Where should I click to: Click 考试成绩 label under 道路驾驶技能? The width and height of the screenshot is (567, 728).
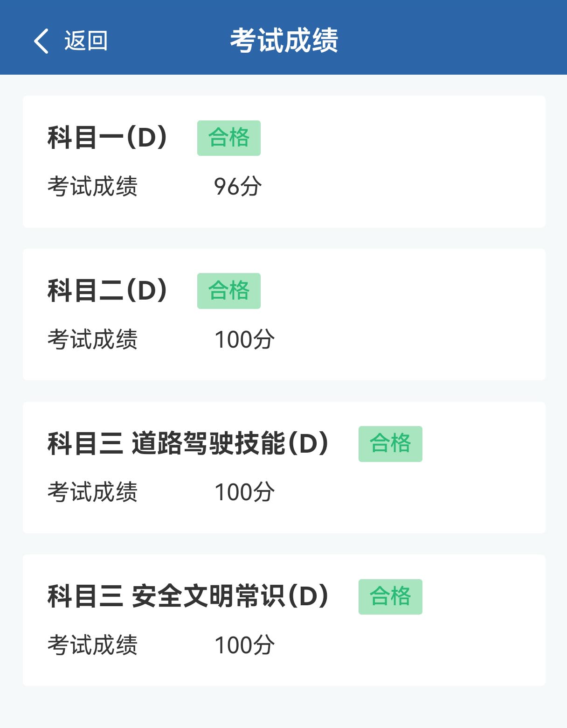click(x=92, y=492)
